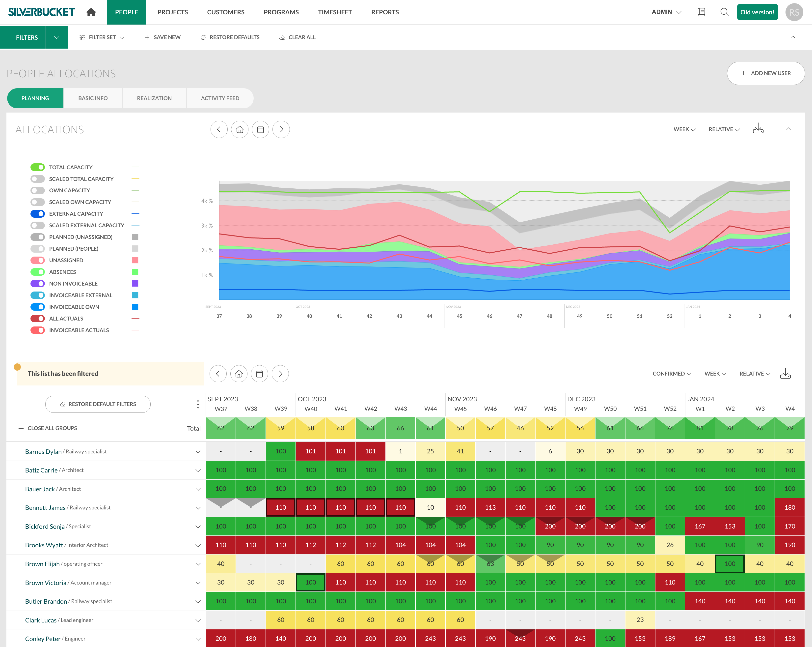Download the Allocations chart data

tap(758, 128)
